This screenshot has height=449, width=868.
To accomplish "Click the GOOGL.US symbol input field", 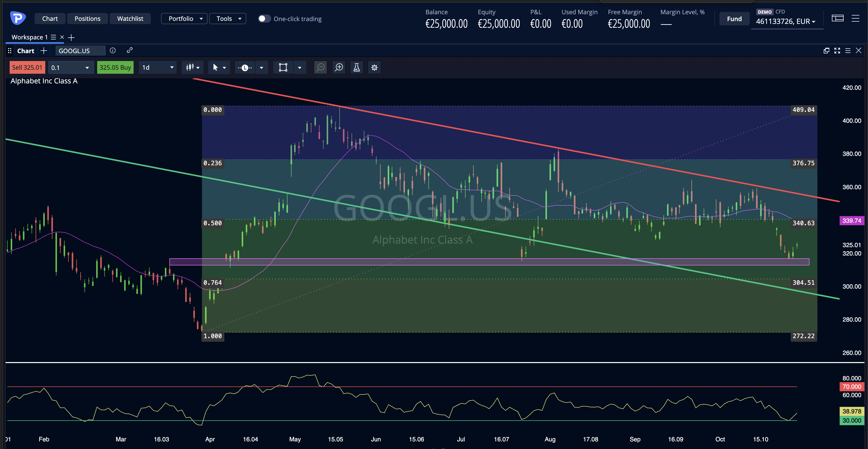I will (x=81, y=51).
